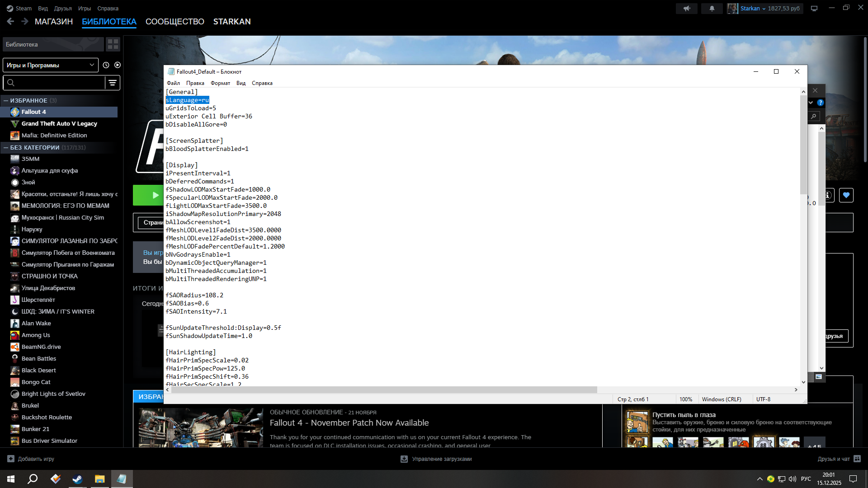The width and height of the screenshot is (868, 488).
Task: Click the BeamNG.drive game icon
Action: (x=15, y=347)
